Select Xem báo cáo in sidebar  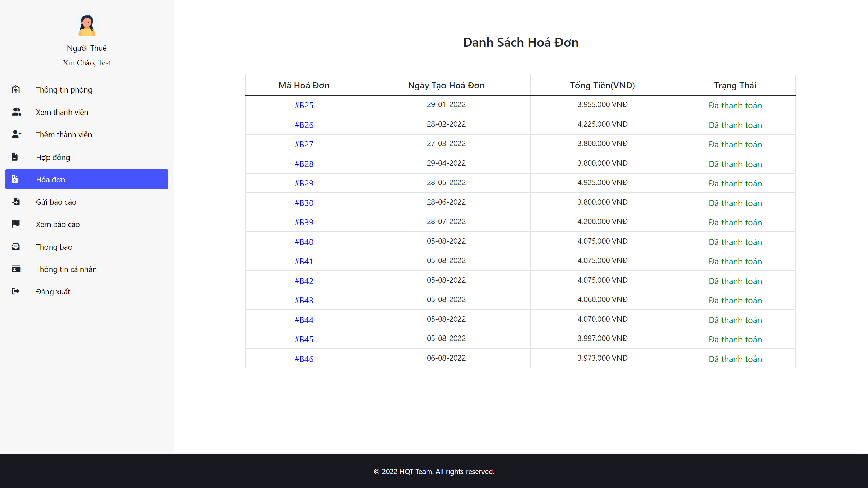pyautogui.click(x=58, y=224)
